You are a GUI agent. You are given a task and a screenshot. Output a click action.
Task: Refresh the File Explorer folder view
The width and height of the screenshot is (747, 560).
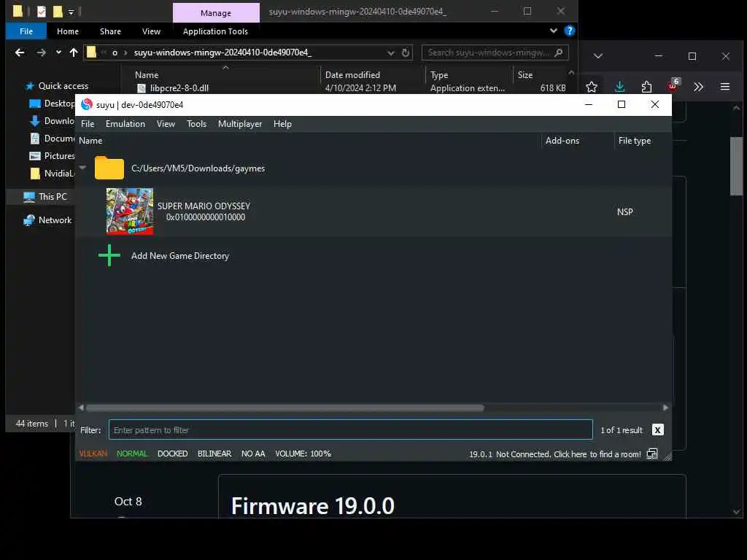[406, 52]
